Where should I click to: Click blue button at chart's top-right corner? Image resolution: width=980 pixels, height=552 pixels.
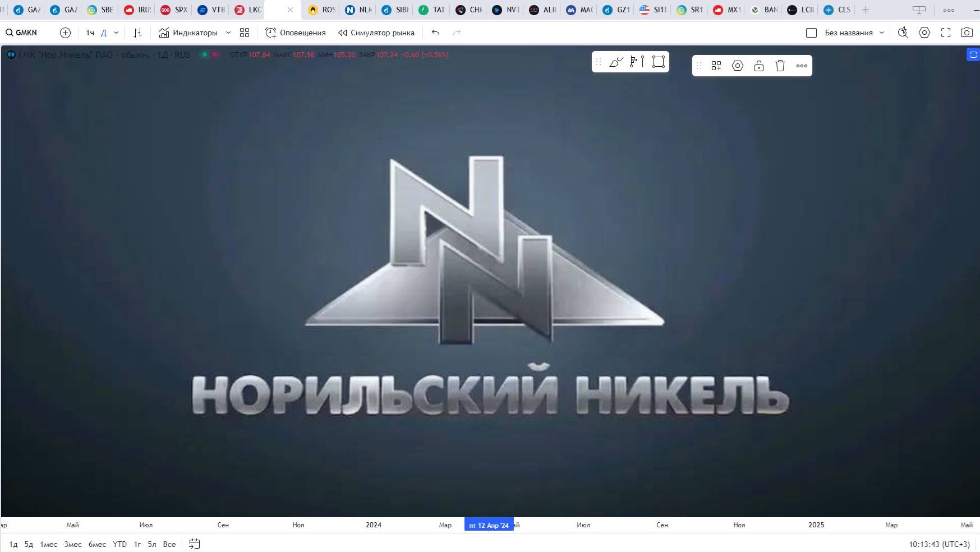pyautogui.click(x=973, y=54)
